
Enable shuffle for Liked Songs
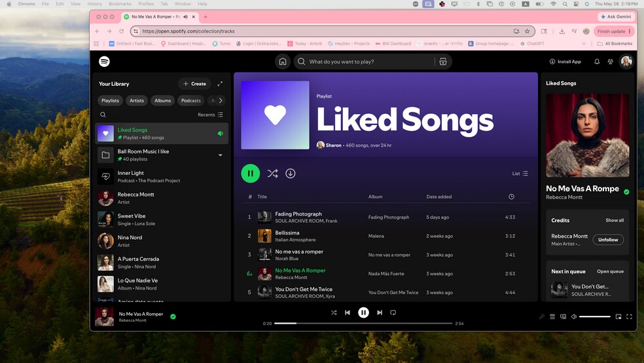273,174
